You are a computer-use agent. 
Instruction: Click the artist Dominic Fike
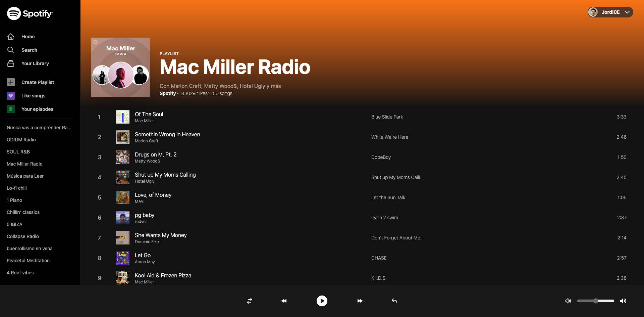coord(147,241)
